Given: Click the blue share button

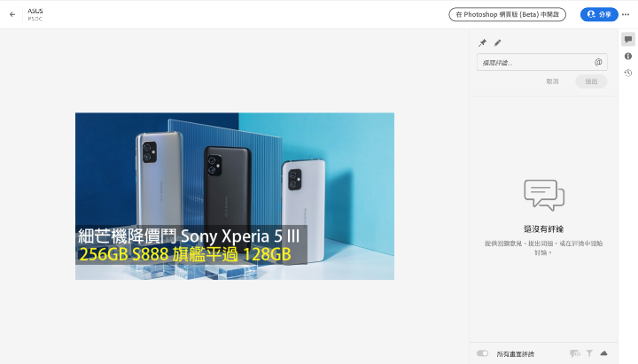Looking at the screenshot, I should click(599, 15).
